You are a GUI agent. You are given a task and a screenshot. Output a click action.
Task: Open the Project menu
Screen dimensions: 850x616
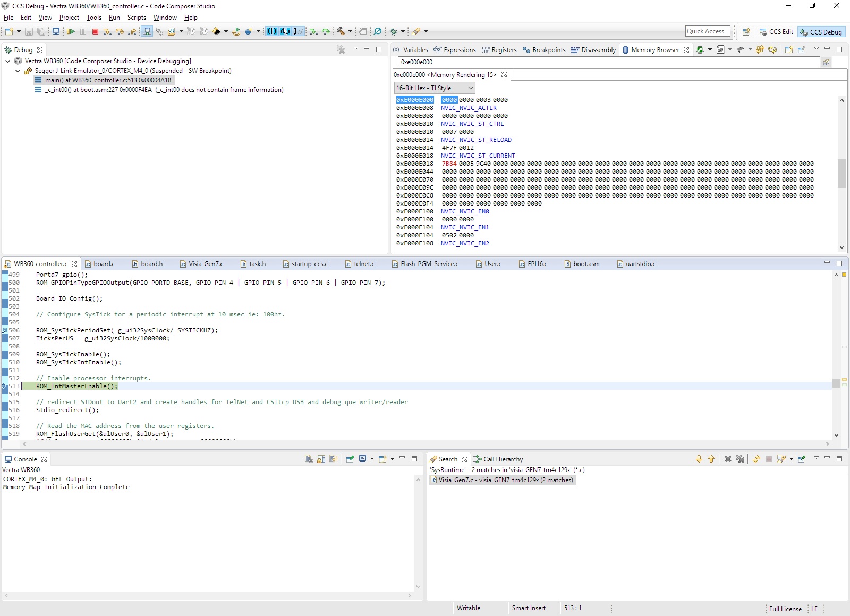point(69,18)
